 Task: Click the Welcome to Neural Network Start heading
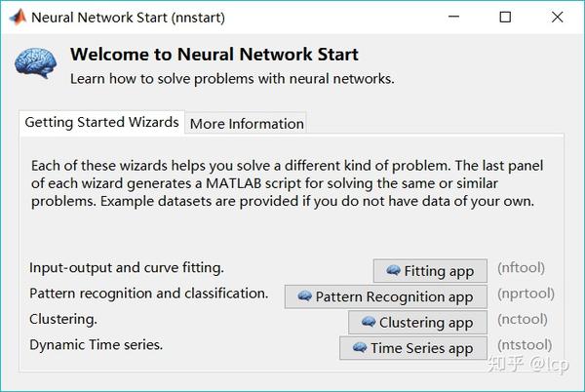coord(214,55)
